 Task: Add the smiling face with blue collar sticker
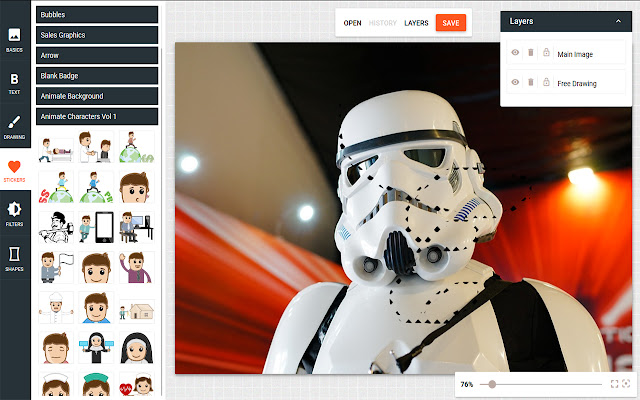pyautogui.click(x=96, y=308)
